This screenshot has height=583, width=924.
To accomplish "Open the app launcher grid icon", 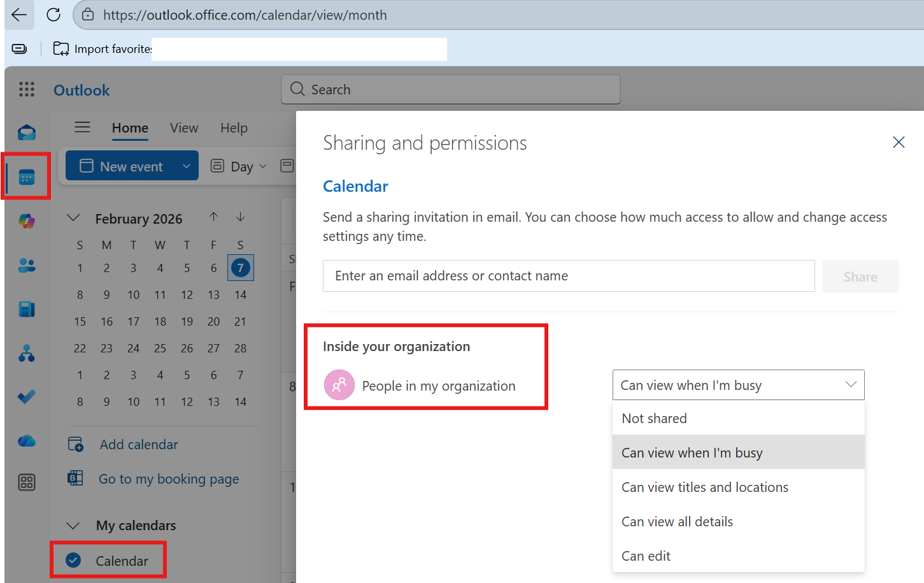I will [x=27, y=89].
